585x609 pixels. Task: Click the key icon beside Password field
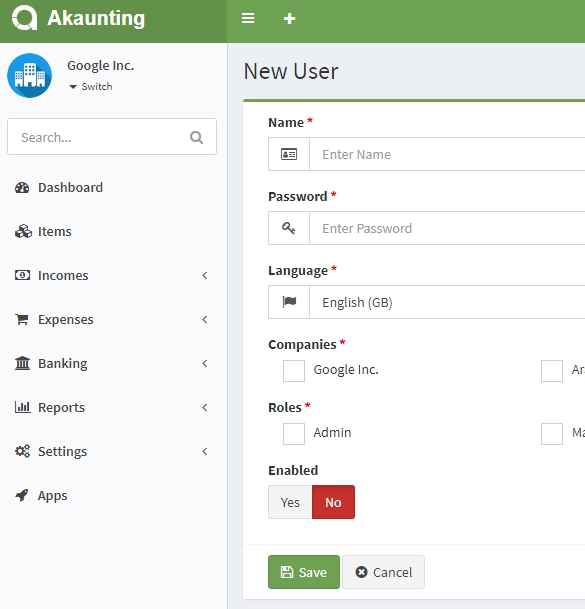click(x=288, y=228)
